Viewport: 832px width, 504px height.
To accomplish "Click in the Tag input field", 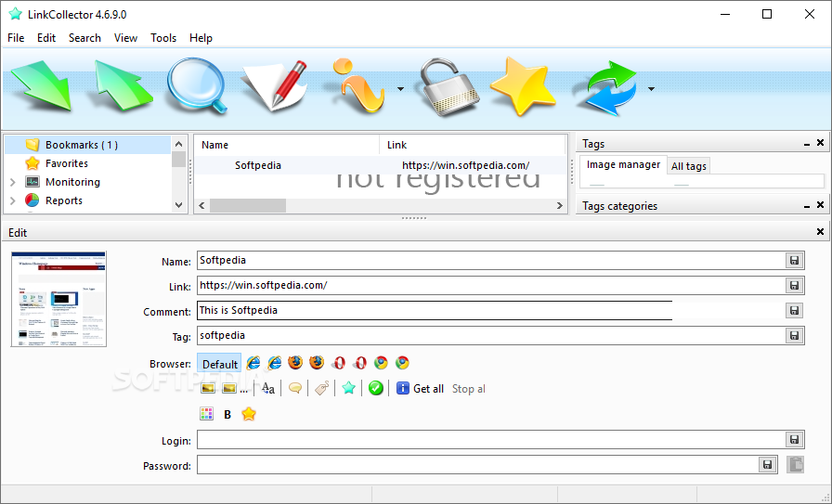I will pyautogui.click(x=491, y=335).
